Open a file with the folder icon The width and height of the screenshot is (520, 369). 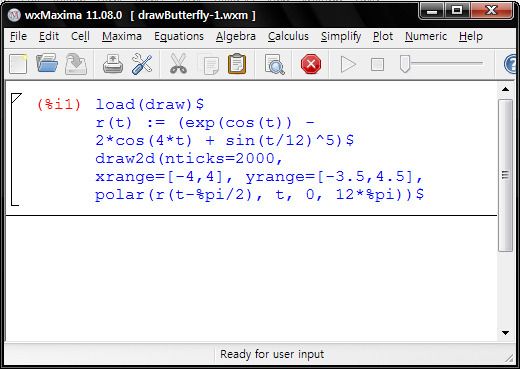coord(47,63)
